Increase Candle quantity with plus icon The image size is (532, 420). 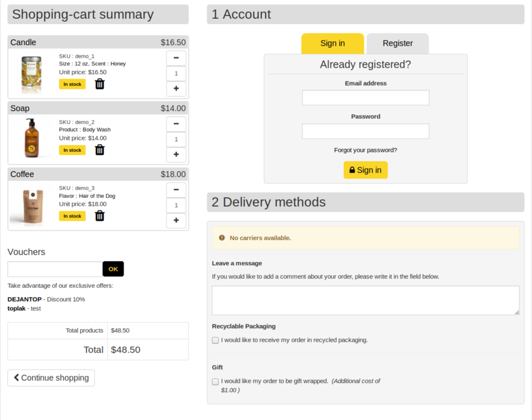coord(176,88)
